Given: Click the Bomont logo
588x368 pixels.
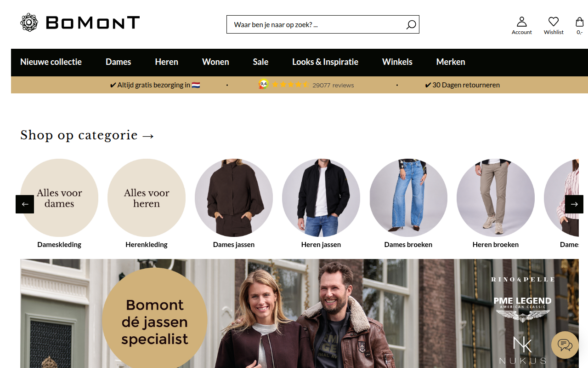Looking at the screenshot, I should [80, 22].
